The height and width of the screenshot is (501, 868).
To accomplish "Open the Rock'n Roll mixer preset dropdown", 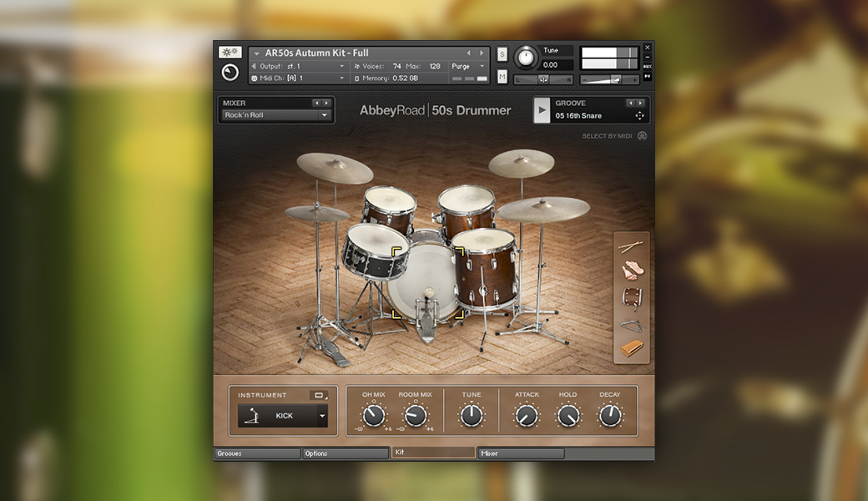I will 275,115.
